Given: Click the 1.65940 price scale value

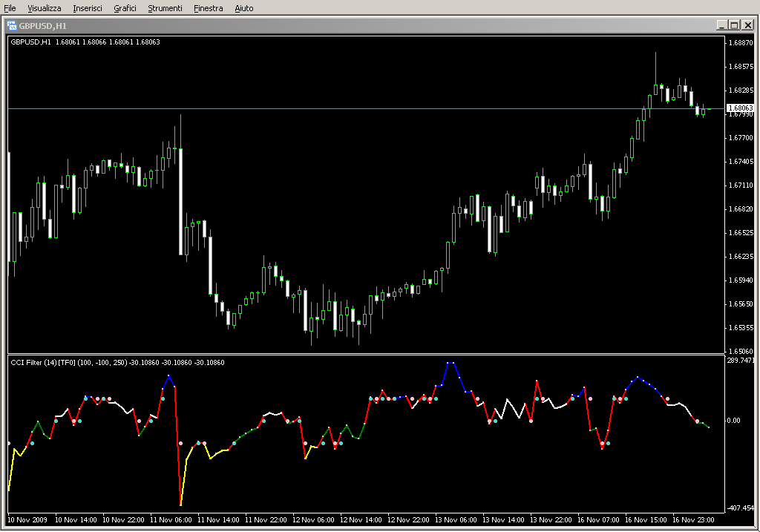Looking at the screenshot, I should pyautogui.click(x=741, y=280).
